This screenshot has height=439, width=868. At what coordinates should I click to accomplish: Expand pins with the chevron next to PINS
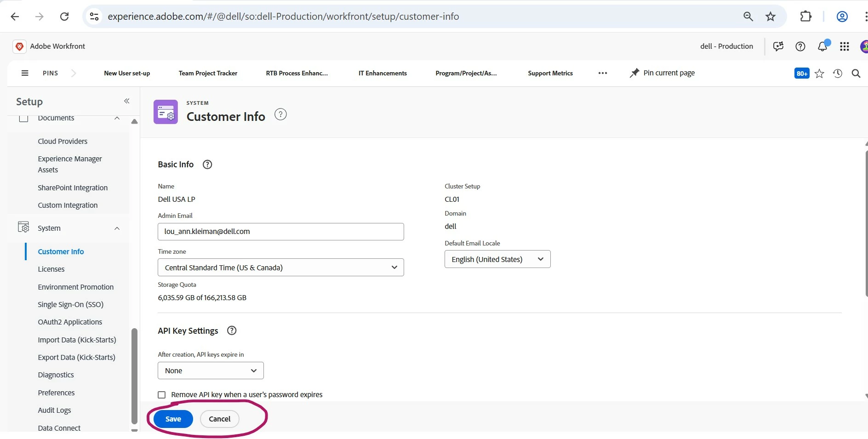click(x=74, y=73)
